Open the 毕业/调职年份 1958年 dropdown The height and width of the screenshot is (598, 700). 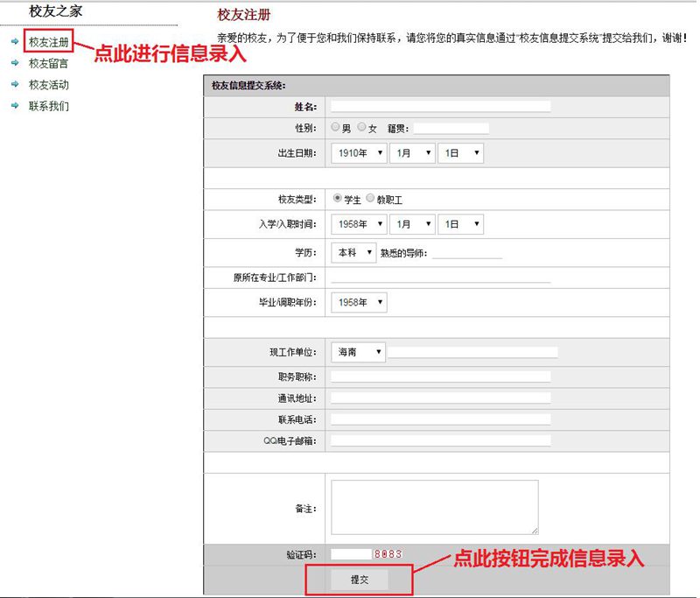[x=359, y=302]
